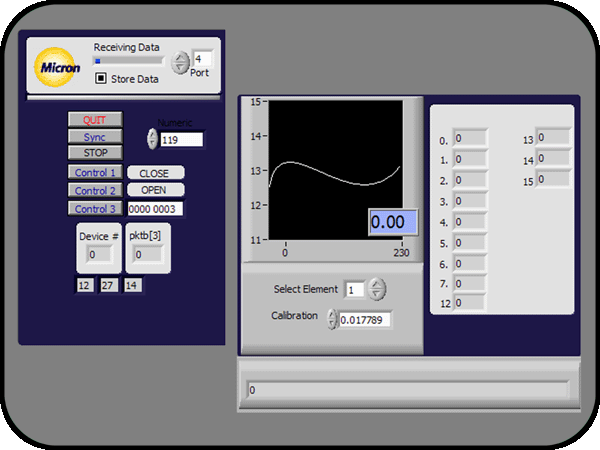The image size is (600, 450).
Task: Click the Select Element field showing 1
Action: (x=355, y=289)
